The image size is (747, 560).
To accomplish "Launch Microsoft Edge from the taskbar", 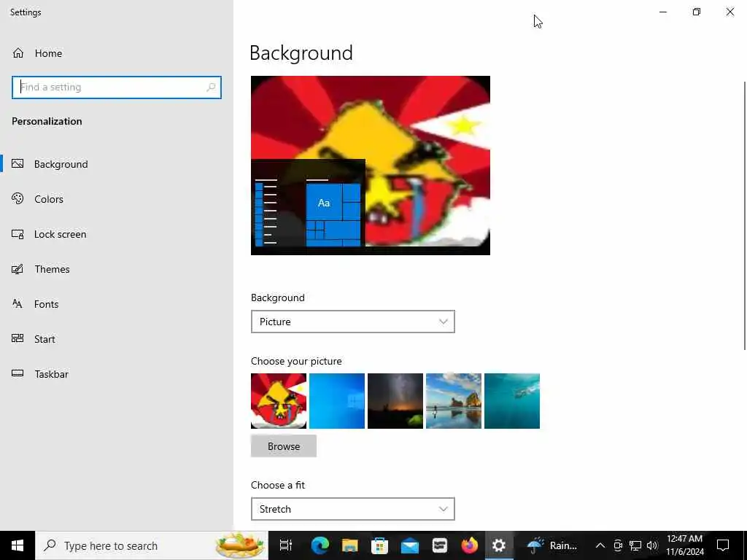I will pos(320,545).
